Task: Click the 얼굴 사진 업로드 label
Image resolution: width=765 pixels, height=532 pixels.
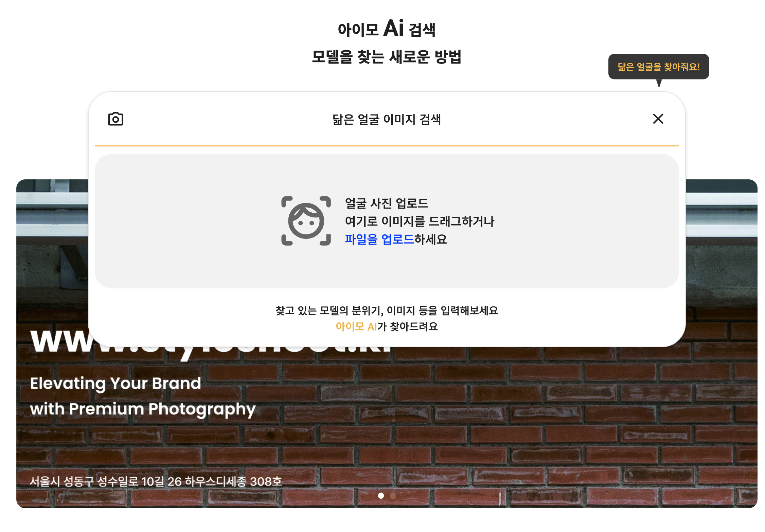Action: 387,203
